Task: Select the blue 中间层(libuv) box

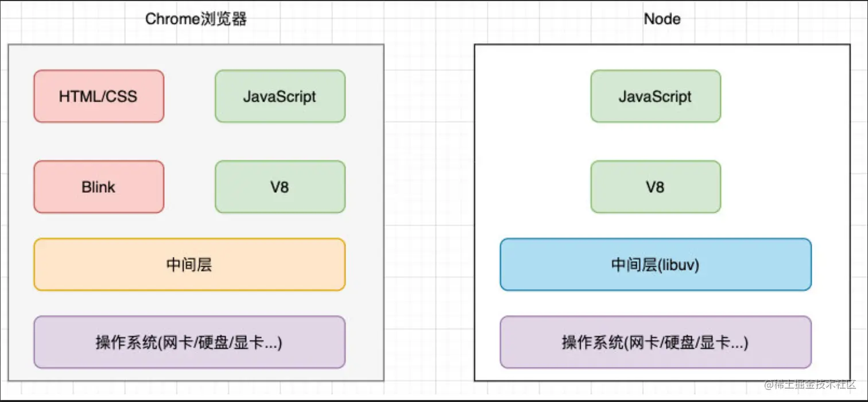Action: [656, 265]
